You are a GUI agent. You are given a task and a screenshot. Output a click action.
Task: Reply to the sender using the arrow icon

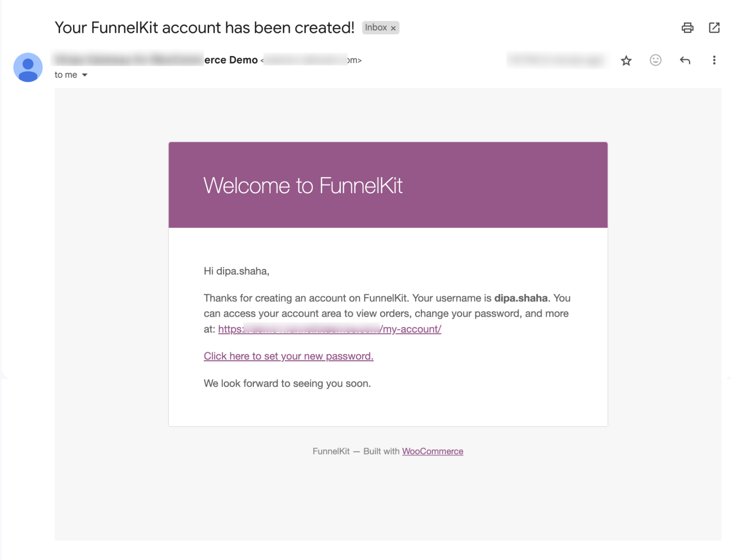click(685, 60)
